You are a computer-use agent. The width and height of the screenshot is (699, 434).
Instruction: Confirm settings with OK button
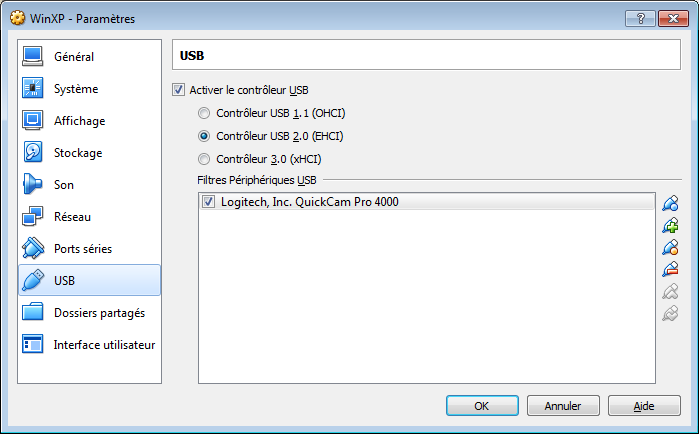[482, 406]
